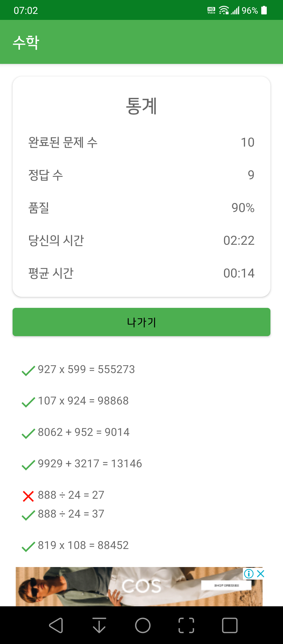Image resolution: width=283 pixels, height=644 pixels.
Task: Tap the 통계 statistics heading
Action: coord(141,106)
